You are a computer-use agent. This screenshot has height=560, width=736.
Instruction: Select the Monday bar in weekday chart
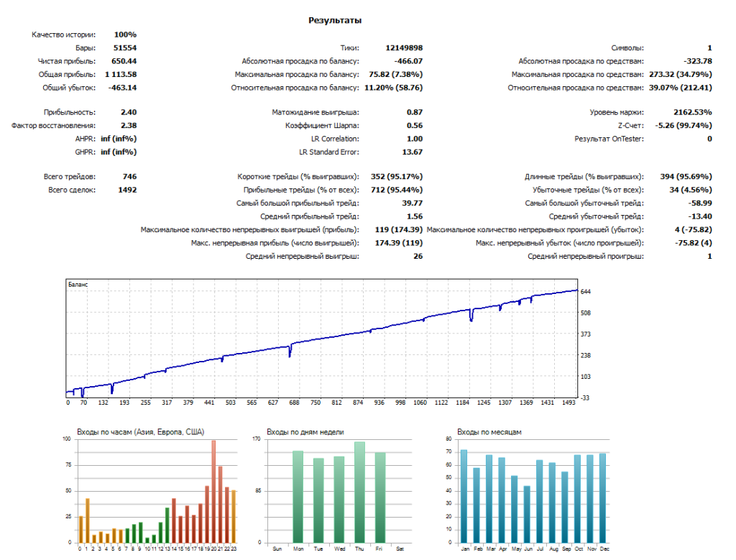click(298, 497)
